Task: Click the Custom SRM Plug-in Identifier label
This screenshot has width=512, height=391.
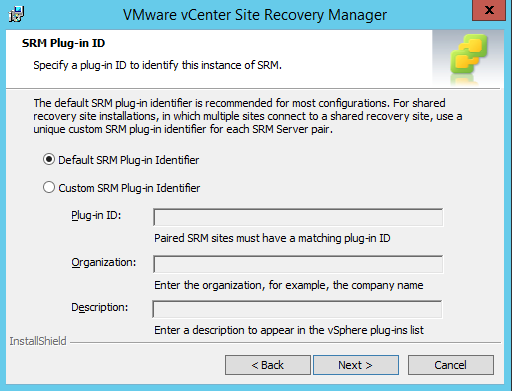Action: (x=129, y=188)
